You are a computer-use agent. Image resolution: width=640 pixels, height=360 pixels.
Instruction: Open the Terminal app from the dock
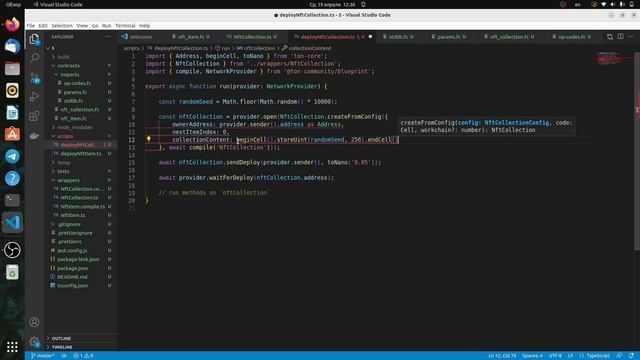(x=12, y=200)
